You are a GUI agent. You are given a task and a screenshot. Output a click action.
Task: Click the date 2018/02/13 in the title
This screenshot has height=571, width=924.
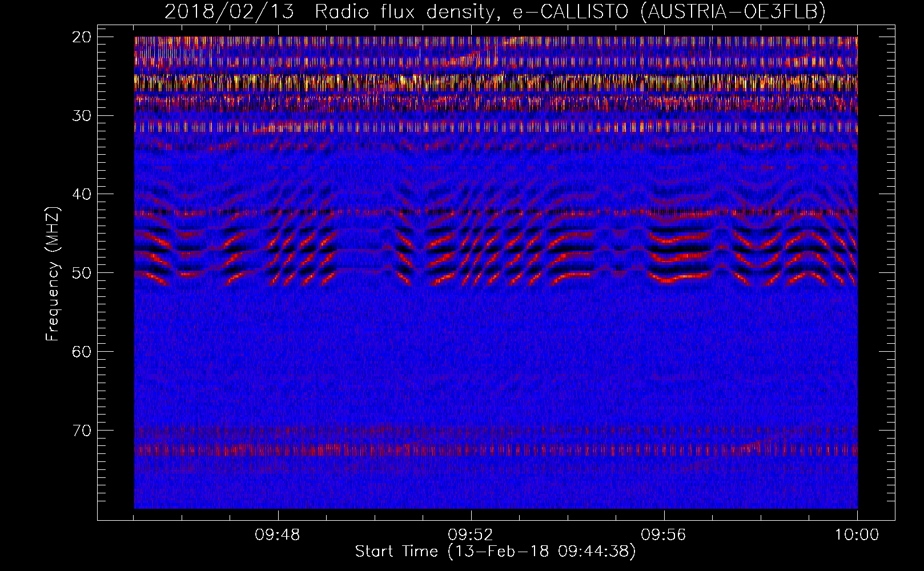coord(230,11)
